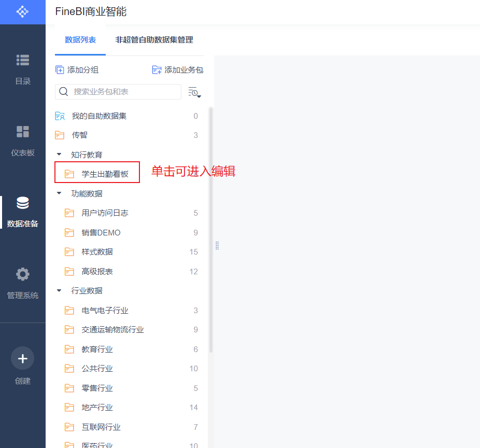The image size is (480, 448).
Task: Click the 创建 plus button
Action: pyautogui.click(x=23, y=358)
